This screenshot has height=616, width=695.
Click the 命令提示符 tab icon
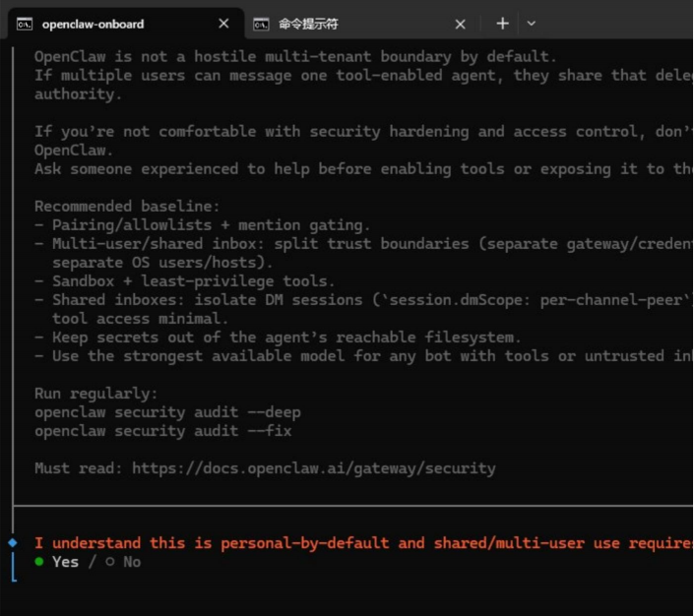pos(261,24)
